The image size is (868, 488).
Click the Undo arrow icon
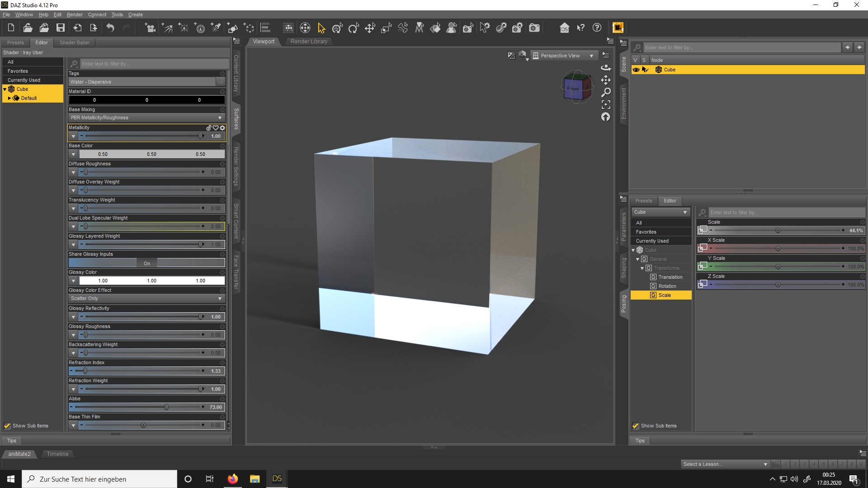tap(110, 28)
